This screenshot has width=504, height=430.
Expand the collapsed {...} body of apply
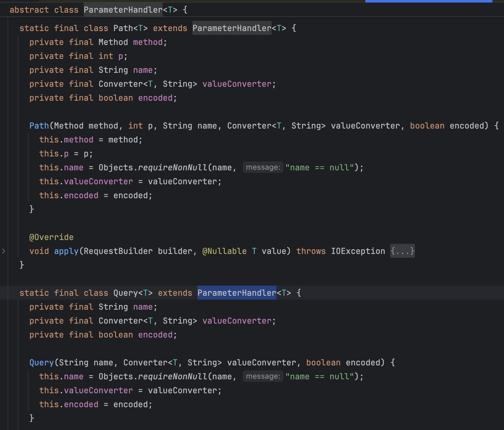pyautogui.click(x=402, y=251)
